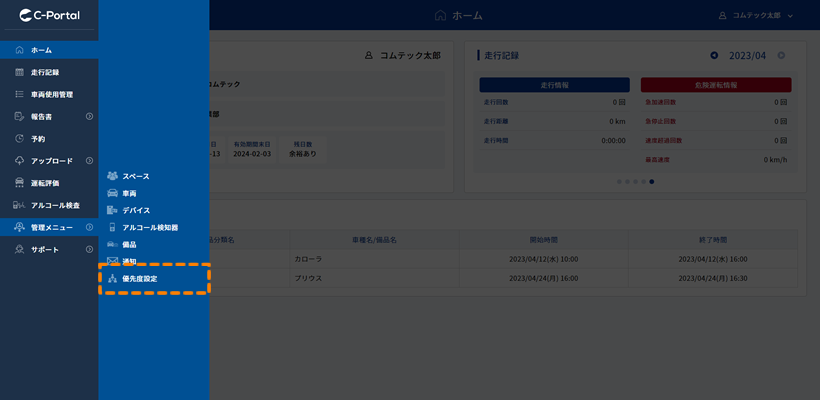Image resolution: width=820 pixels, height=400 pixels.
Task: Click the 車両使用管理 list icon
Action: click(19, 95)
